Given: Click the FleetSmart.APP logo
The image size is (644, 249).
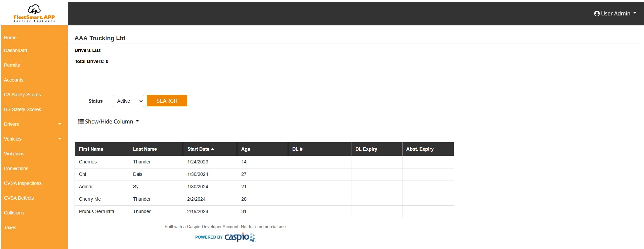Looking at the screenshot, I should pos(34,13).
